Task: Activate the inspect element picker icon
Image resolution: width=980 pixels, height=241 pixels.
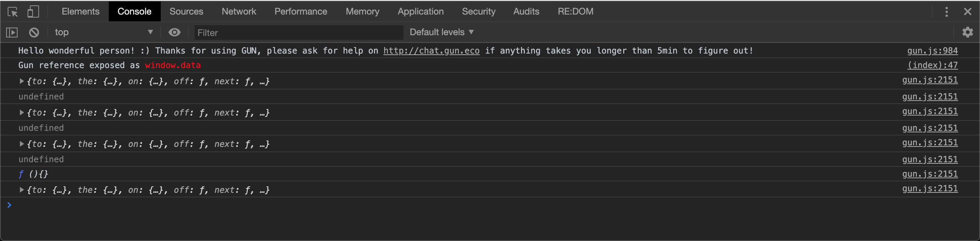Action: click(13, 12)
